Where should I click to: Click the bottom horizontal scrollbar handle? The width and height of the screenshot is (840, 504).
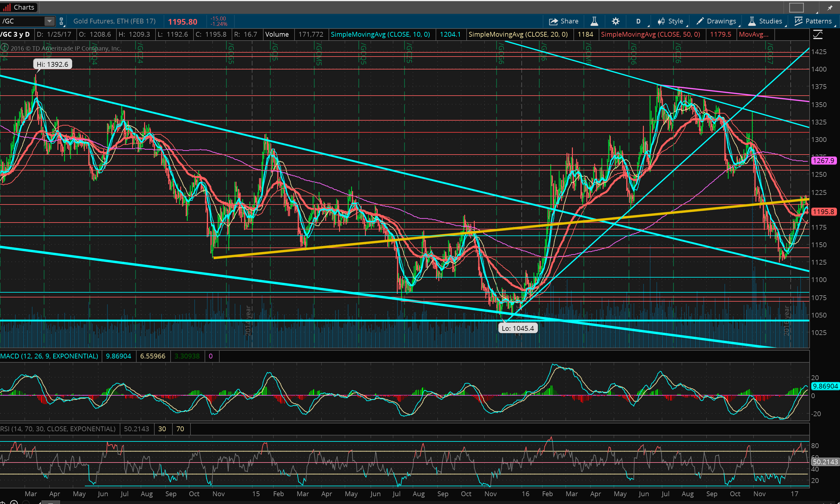pos(51,502)
